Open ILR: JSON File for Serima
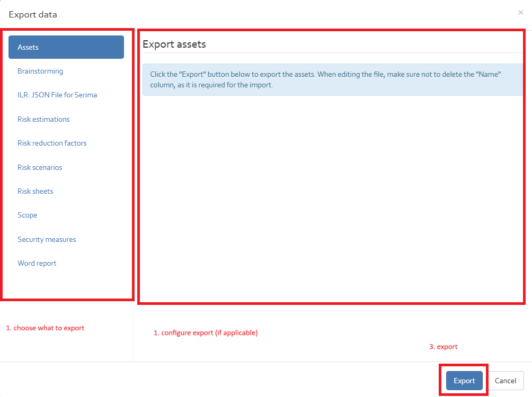This screenshot has height=397, width=532. [57, 95]
